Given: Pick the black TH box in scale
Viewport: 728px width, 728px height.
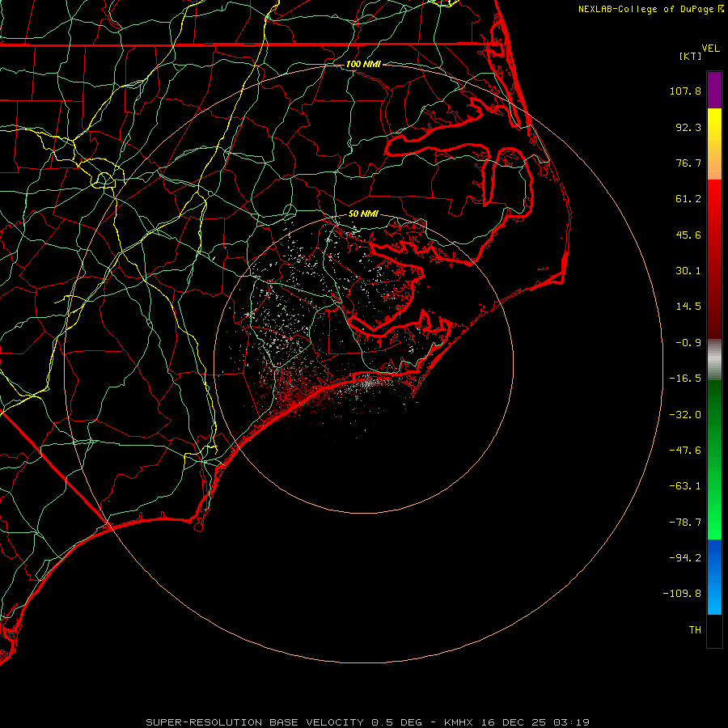Looking at the screenshot, I should click(x=714, y=631).
